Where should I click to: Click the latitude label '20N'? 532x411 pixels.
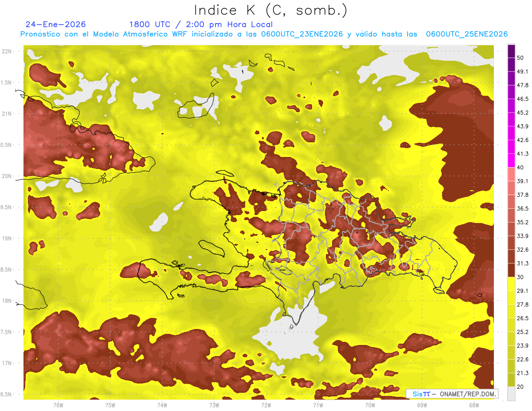(6, 176)
